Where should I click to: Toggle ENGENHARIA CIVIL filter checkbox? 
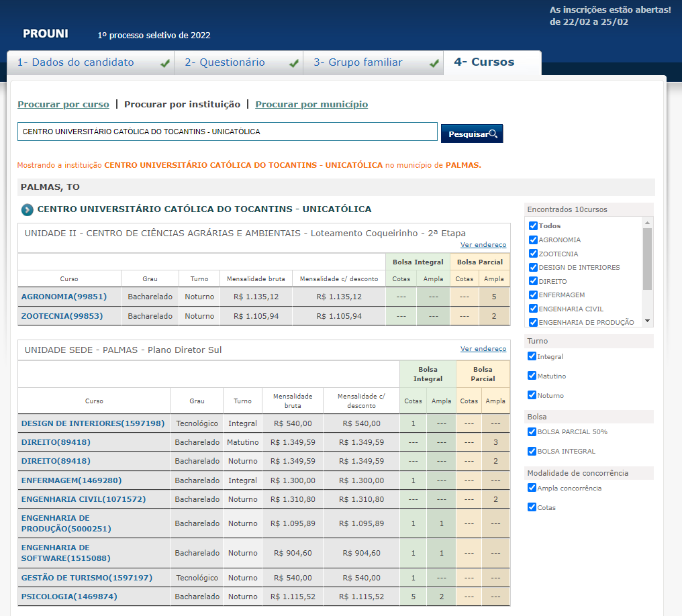533,308
